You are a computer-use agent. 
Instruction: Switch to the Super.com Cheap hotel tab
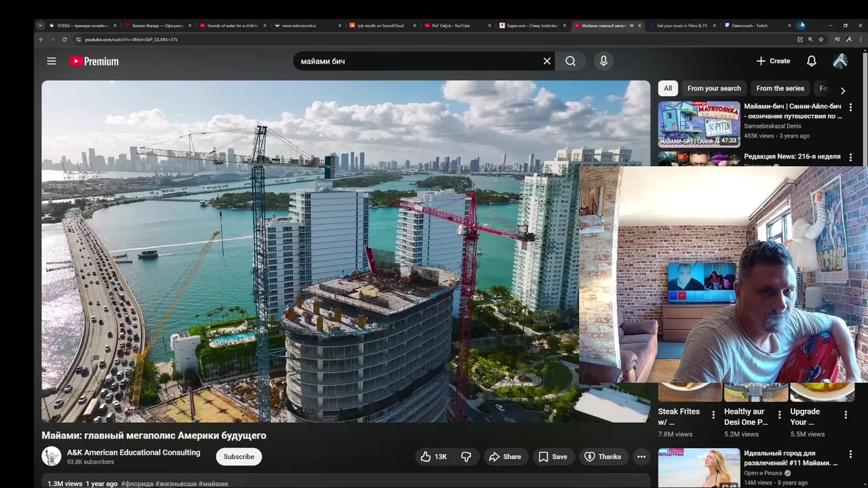(x=532, y=26)
